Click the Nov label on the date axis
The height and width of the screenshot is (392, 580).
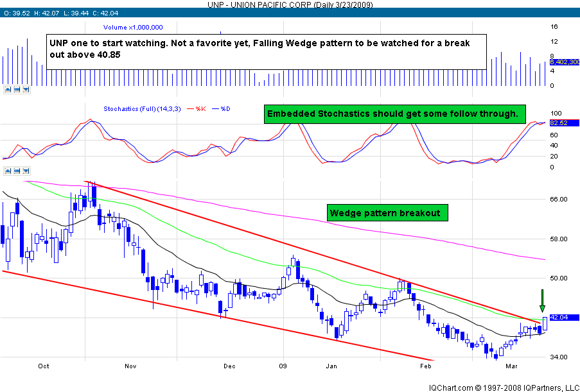[x=131, y=366]
